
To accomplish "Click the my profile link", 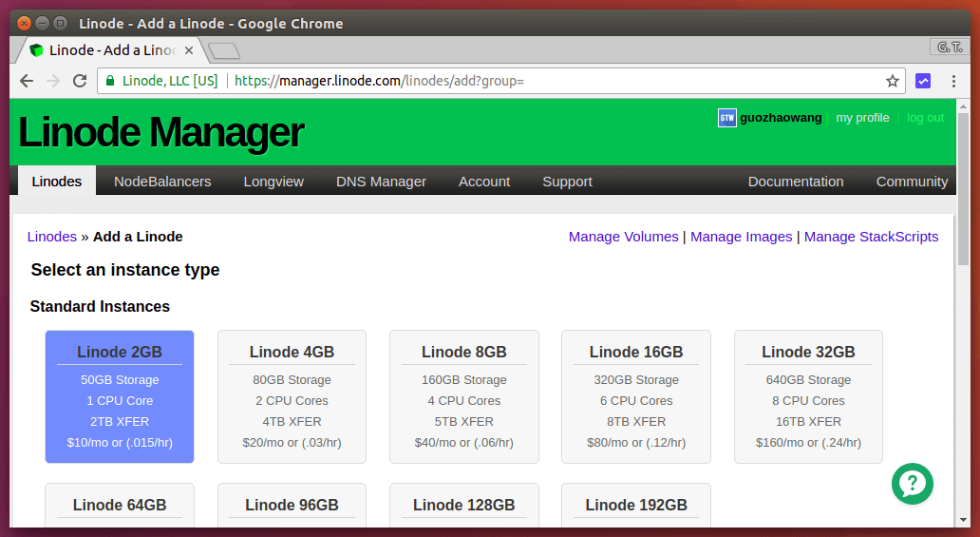I will (862, 118).
